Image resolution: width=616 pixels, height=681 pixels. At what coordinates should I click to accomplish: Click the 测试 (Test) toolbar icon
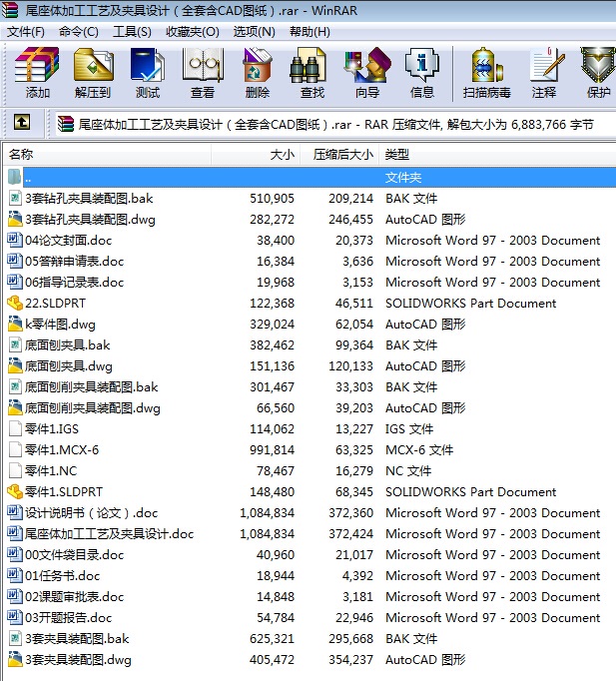pyautogui.click(x=148, y=65)
